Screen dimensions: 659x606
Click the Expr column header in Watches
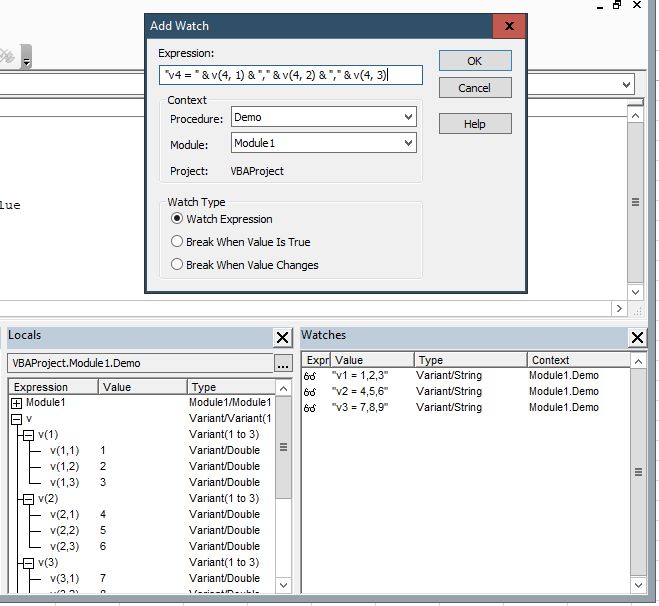pyautogui.click(x=316, y=360)
